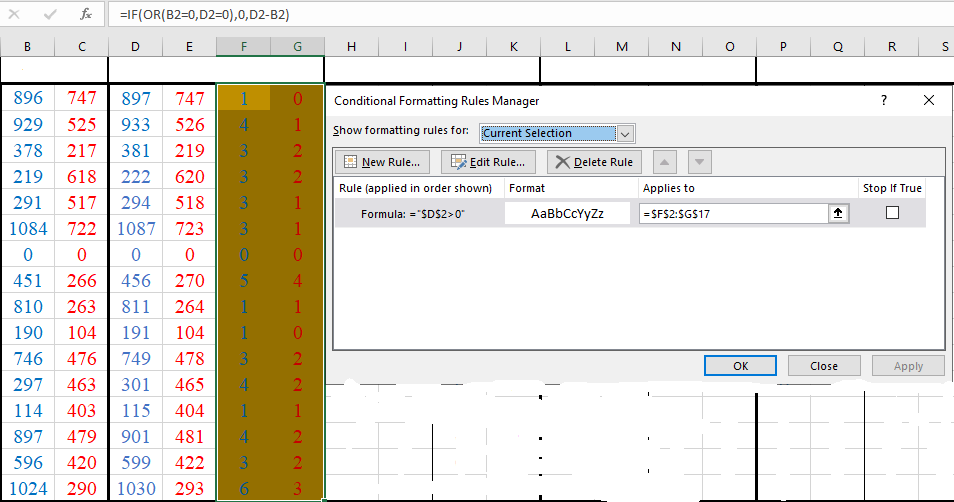Viewport: 954px width, 502px height.
Task: Click the Delete Rule button
Action: (x=594, y=162)
